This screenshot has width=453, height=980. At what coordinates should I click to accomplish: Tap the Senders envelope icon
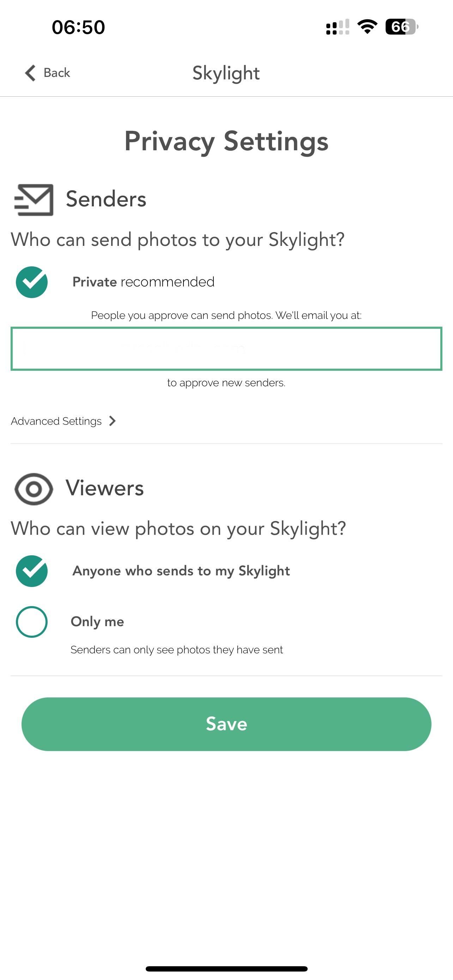click(34, 200)
